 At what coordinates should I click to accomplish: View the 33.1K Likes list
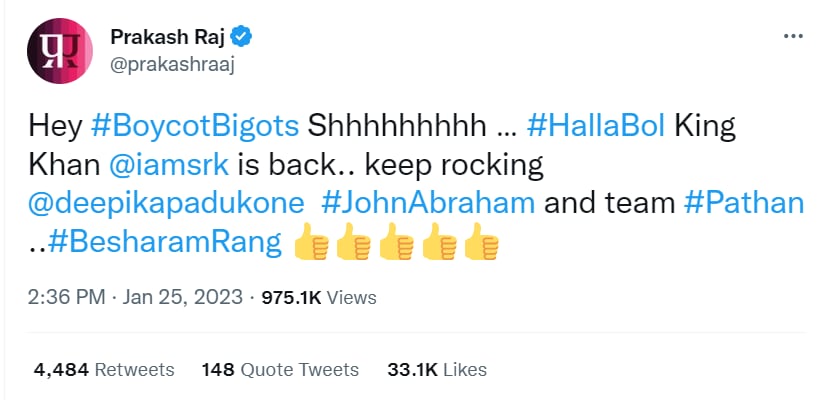(437, 369)
